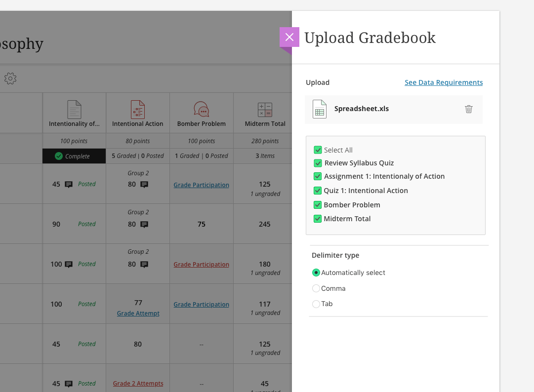Click the Intentionality of... assignment icon
Screen dimensions: 534x392
click(74, 110)
